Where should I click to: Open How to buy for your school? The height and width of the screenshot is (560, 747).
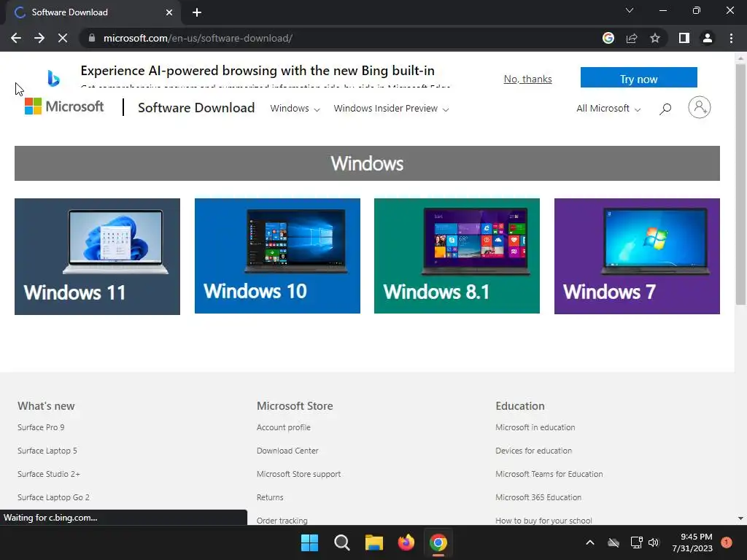543,521
